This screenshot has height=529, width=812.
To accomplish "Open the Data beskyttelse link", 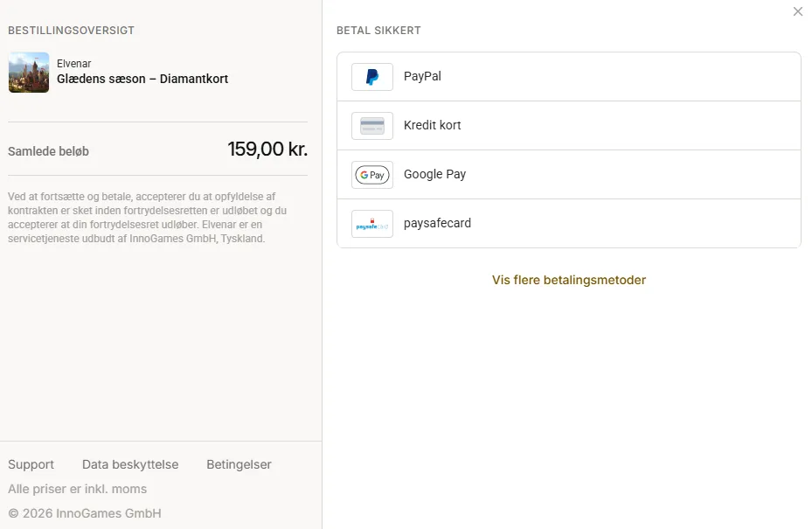I will point(130,464).
